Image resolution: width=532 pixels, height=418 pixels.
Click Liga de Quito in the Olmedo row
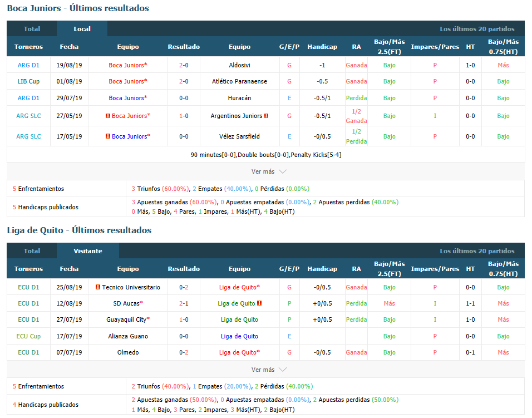click(x=239, y=352)
